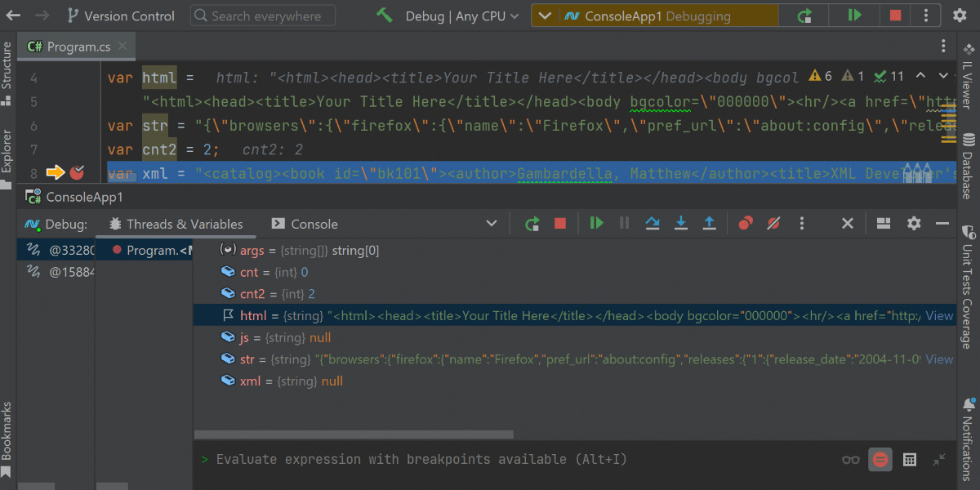Image resolution: width=980 pixels, height=490 pixels.
Task: Click the Step Over debug icon
Action: click(652, 223)
